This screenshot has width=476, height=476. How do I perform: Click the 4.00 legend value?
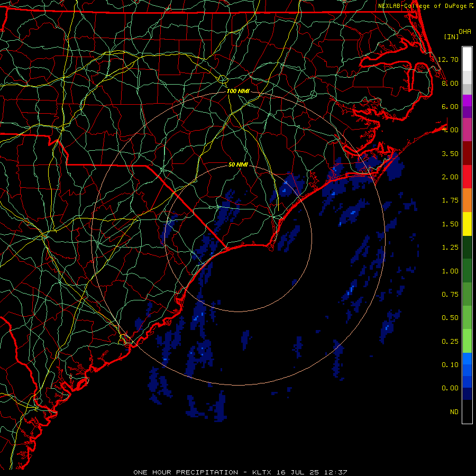450,130
